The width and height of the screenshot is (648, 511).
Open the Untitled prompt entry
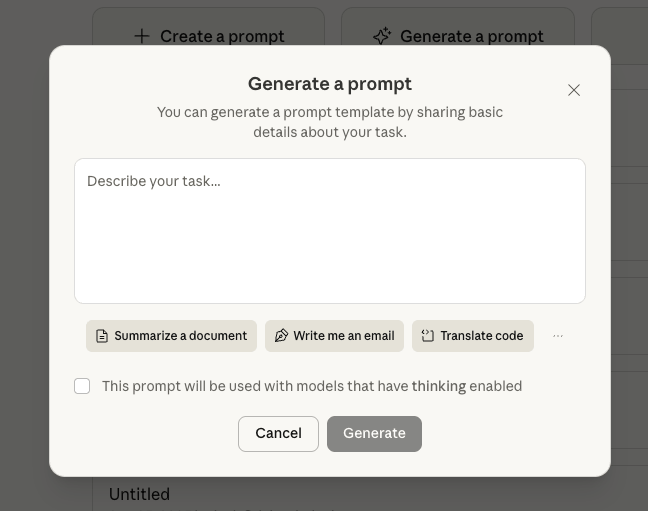tap(139, 494)
